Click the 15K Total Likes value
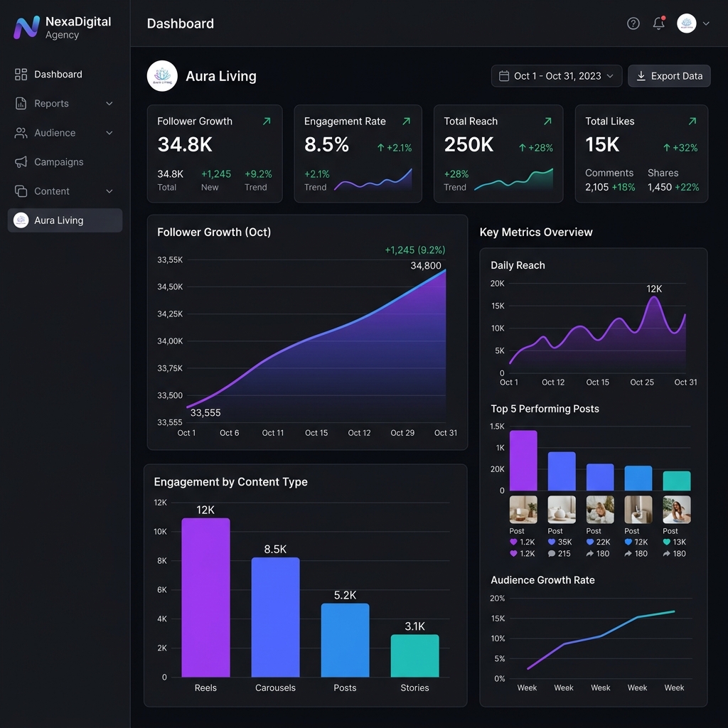Screen dimensions: 728x728 (602, 144)
